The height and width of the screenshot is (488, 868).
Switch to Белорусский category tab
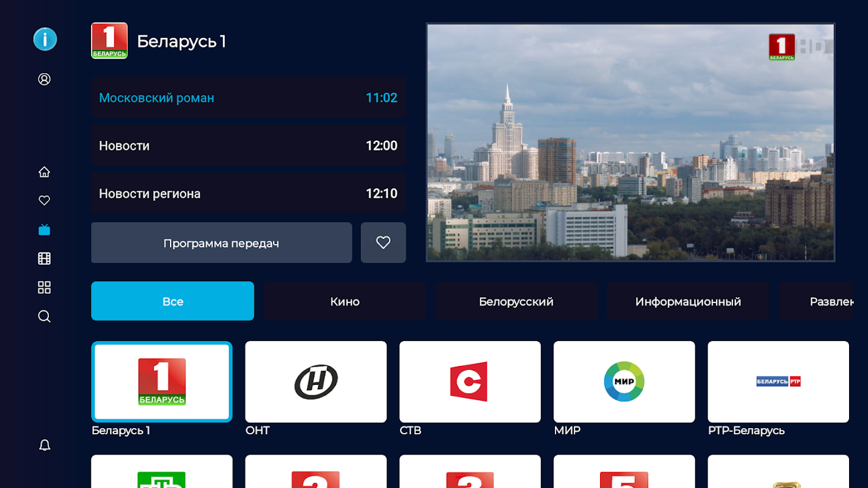click(x=516, y=301)
